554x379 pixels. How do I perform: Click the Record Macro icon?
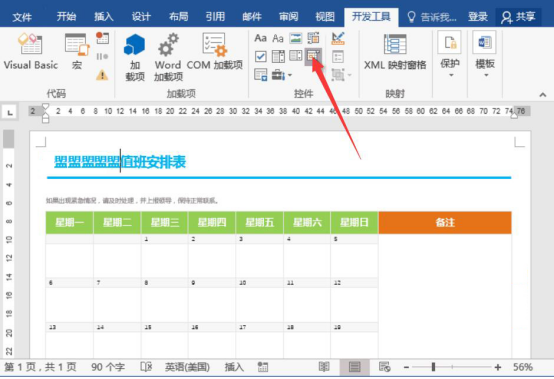102,38
